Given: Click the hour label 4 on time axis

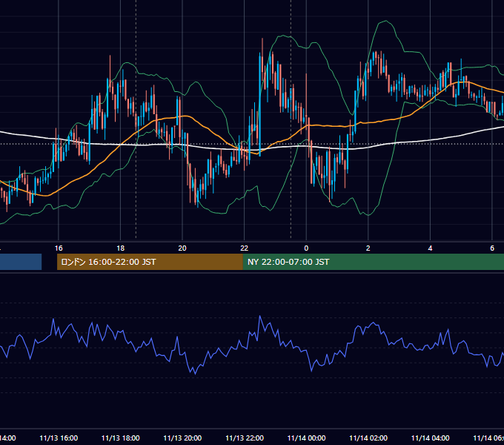Looking at the screenshot, I should pos(430,248).
